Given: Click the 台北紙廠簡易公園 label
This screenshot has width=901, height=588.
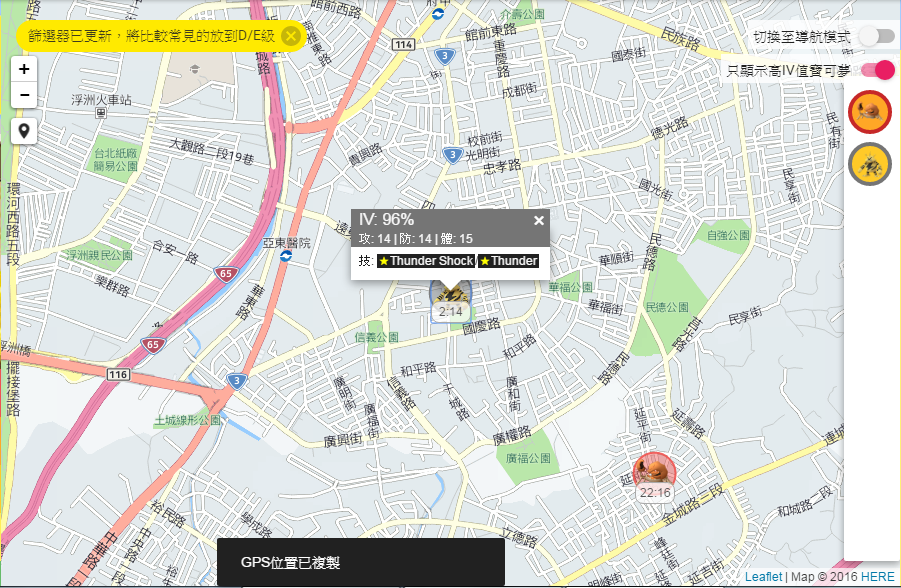Looking at the screenshot, I should click(116, 160).
